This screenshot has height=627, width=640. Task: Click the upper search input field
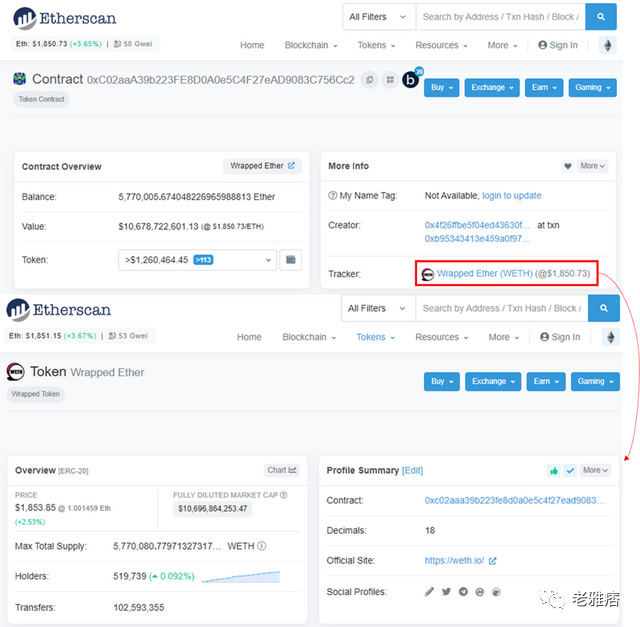[x=500, y=17]
